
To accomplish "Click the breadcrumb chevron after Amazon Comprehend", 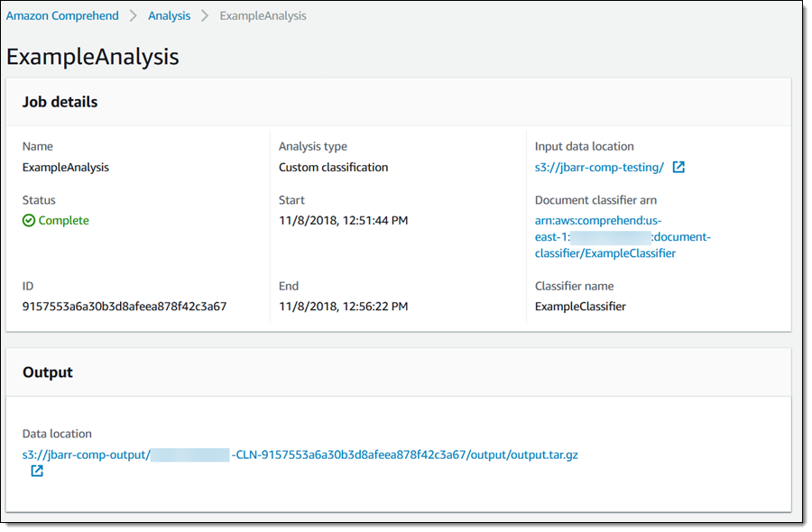I will (x=134, y=16).
